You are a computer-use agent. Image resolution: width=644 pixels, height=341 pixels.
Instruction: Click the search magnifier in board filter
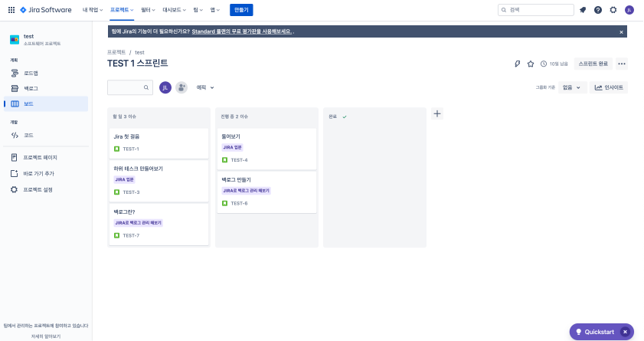pos(146,87)
